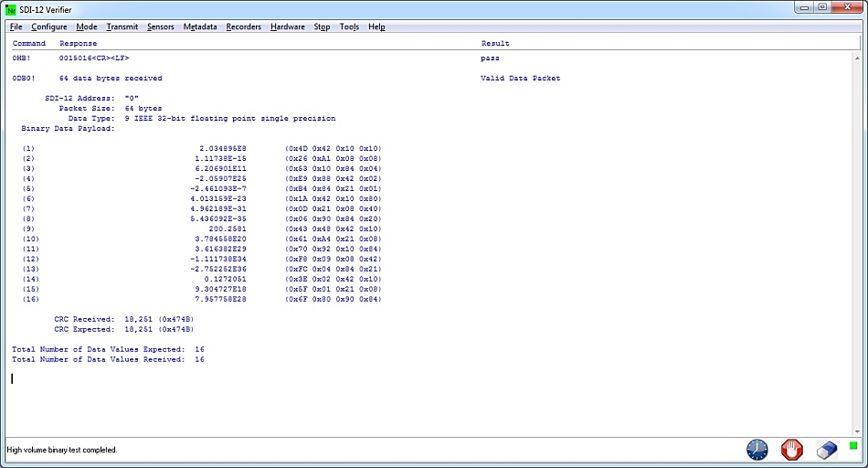Click the clock icon in status bar
This screenshot has height=468, width=868.
pos(757,449)
